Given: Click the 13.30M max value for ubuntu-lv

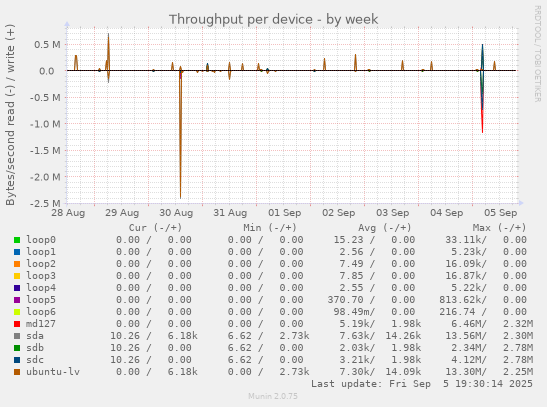Looking at the screenshot, I should pos(466,372).
